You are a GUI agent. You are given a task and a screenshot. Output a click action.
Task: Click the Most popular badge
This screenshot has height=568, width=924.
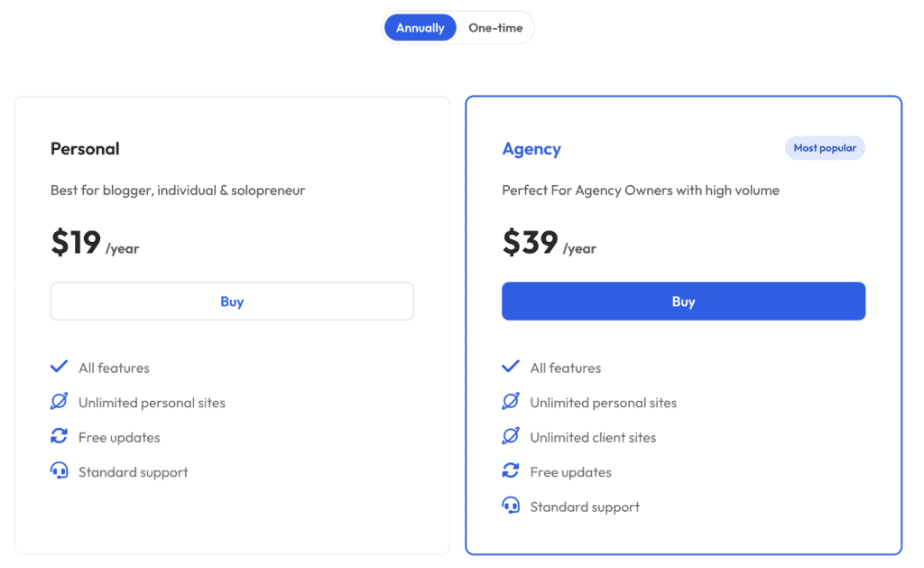click(825, 147)
